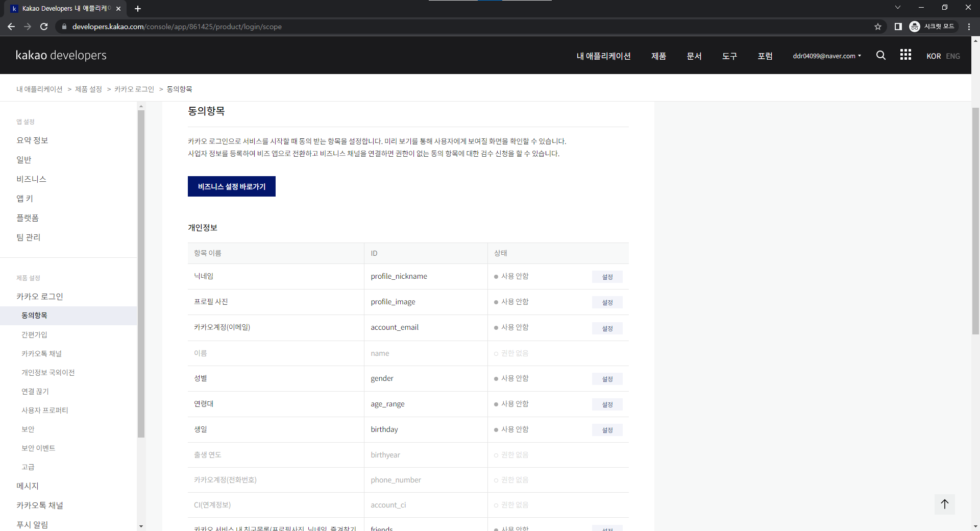
Task: Open 푸시 알림 in the sidebar
Action: pos(32,525)
